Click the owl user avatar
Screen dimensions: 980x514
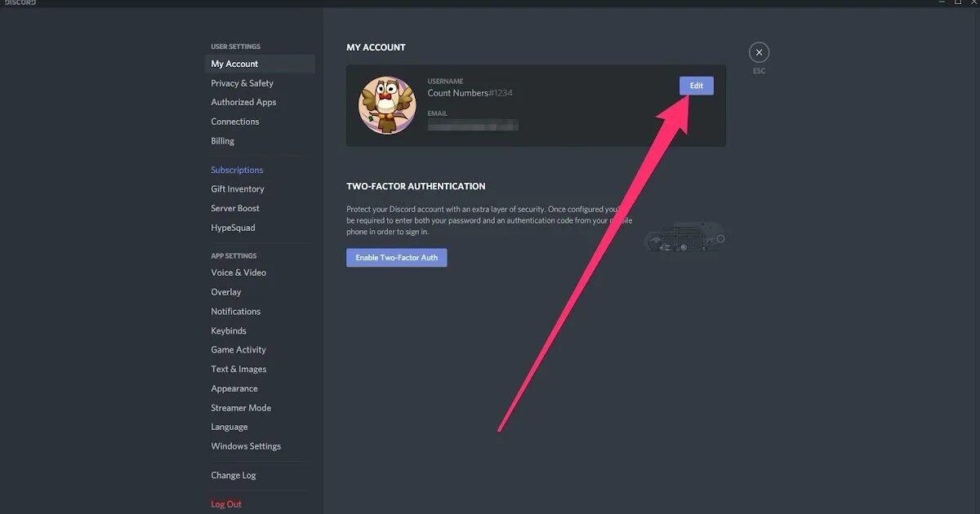[387, 105]
